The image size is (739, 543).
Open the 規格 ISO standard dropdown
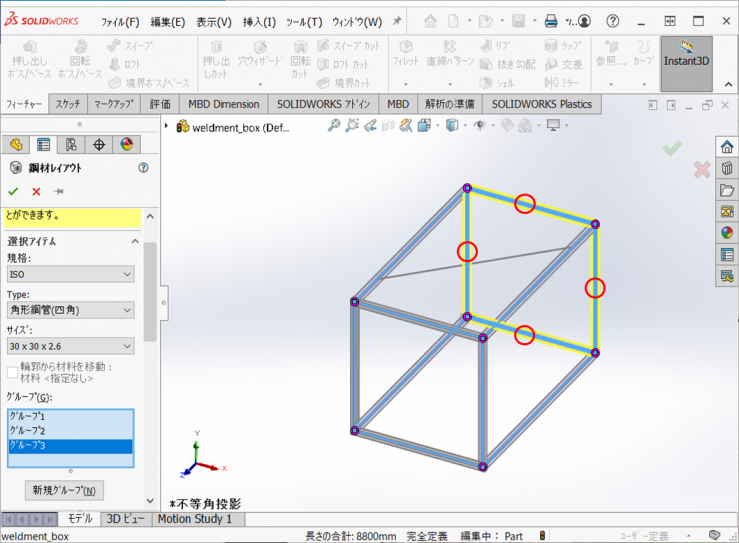70,274
